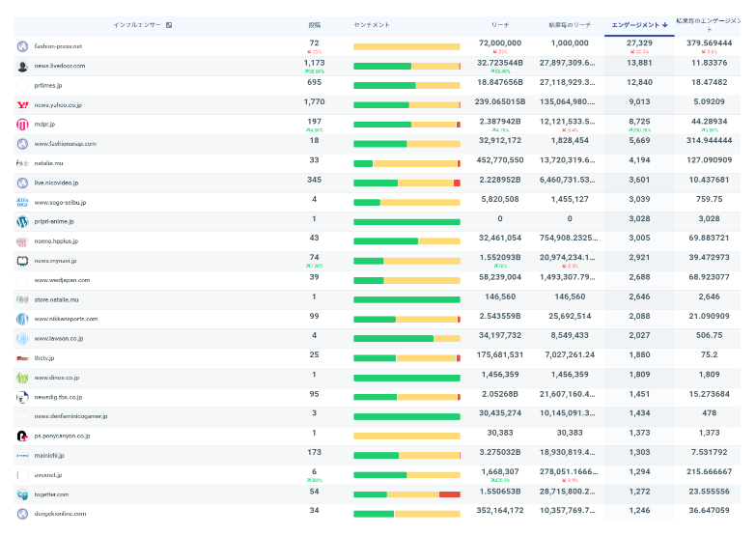
Task: Click the newsdig.tbs.co.jp site icon
Action: coord(22,397)
